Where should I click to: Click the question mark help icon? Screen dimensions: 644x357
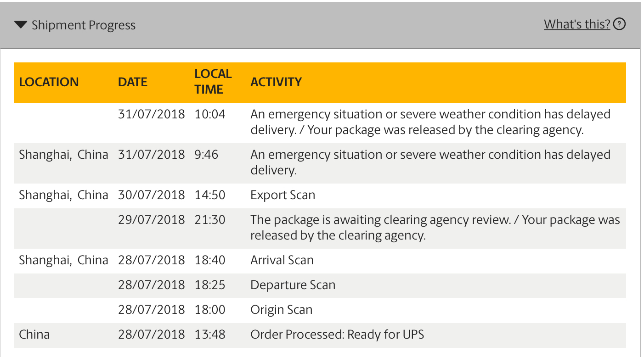pyautogui.click(x=620, y=24)
